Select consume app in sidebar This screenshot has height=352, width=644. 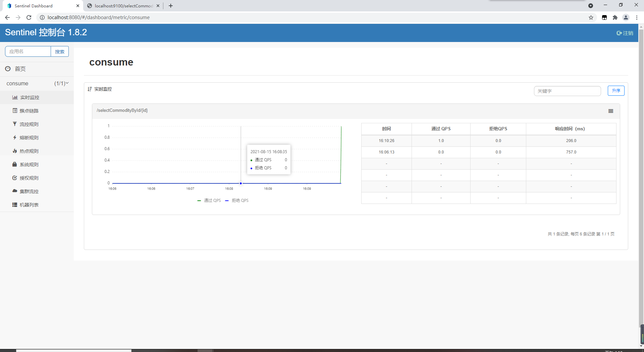37,83
